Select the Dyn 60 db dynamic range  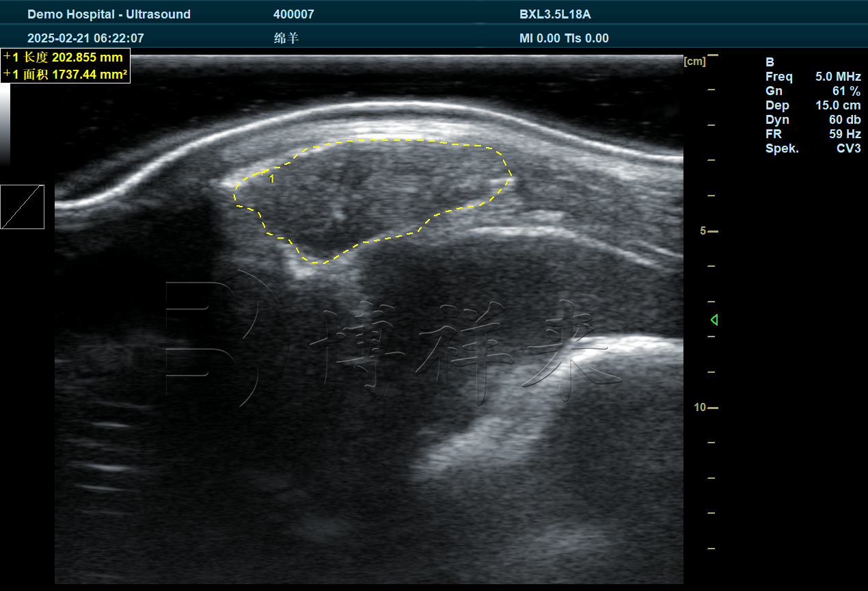point(813,120)
